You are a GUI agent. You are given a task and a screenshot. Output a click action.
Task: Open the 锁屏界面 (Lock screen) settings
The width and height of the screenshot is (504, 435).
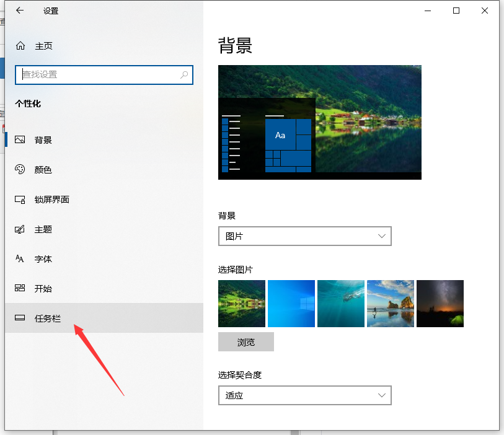tap(53, 200)
